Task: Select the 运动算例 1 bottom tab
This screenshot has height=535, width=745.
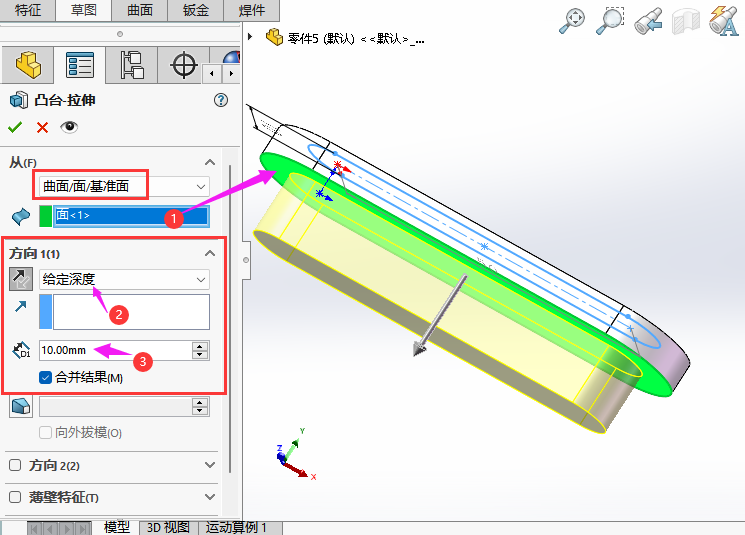Action: (237, 527)
